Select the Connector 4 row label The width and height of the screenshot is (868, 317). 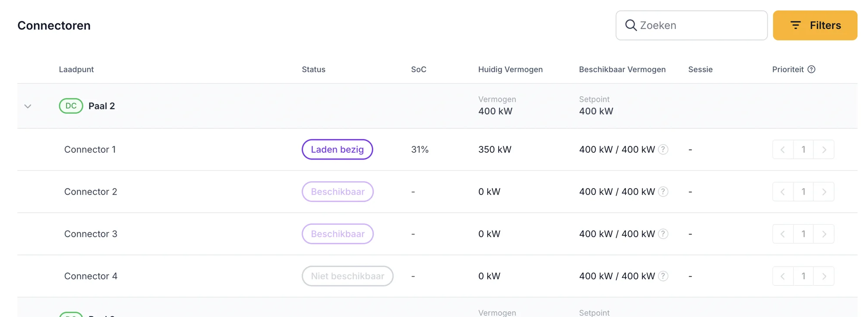coord(91,276)
